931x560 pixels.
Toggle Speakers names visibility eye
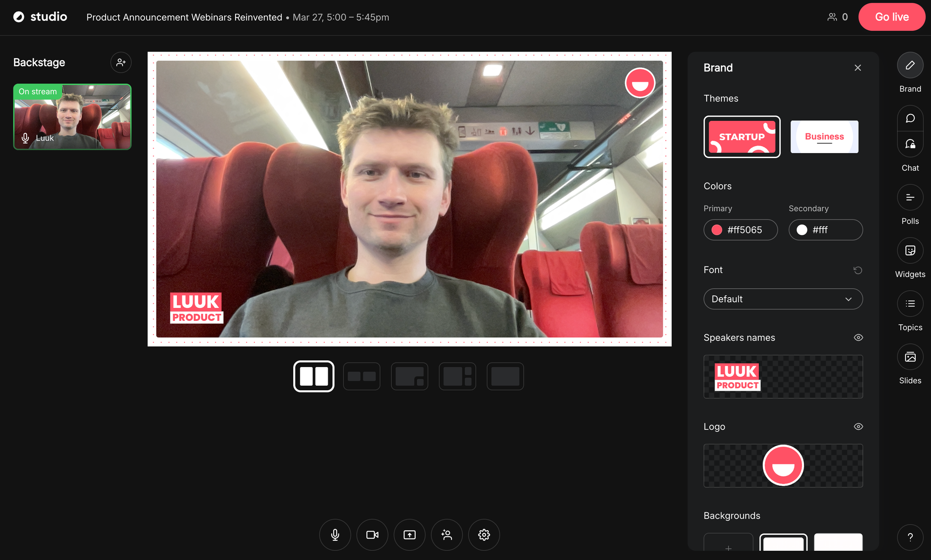[858, 338]
